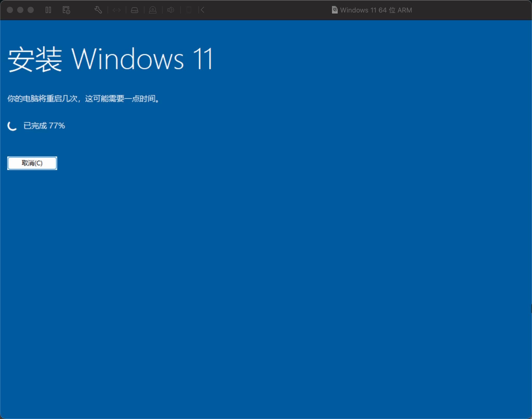Click the network adapter arrows icon
This screenshot has width=532, height=419.
tap(117, 10)
